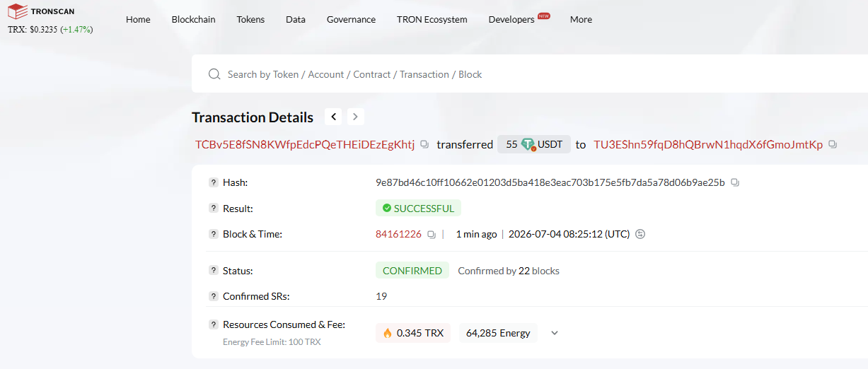
Task: Open the Developers menu
Action: pyautogui.click(x=511, y=19)
